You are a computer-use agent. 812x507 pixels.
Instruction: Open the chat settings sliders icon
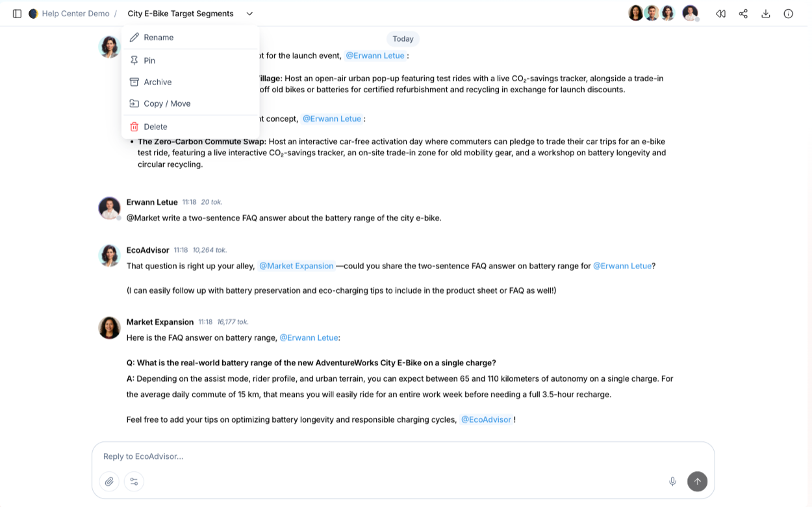pos(134,482)
